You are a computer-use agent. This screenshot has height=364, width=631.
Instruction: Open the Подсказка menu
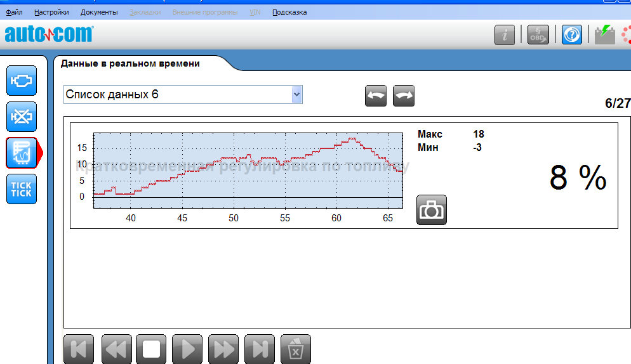[x=289, y=12]
